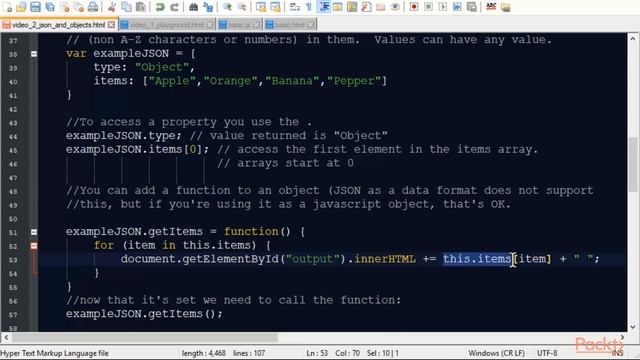Toggle synchronized vertical scrolling
This screenshot has width=640, height=360.
pyautogui.click(x=261, y=7)
